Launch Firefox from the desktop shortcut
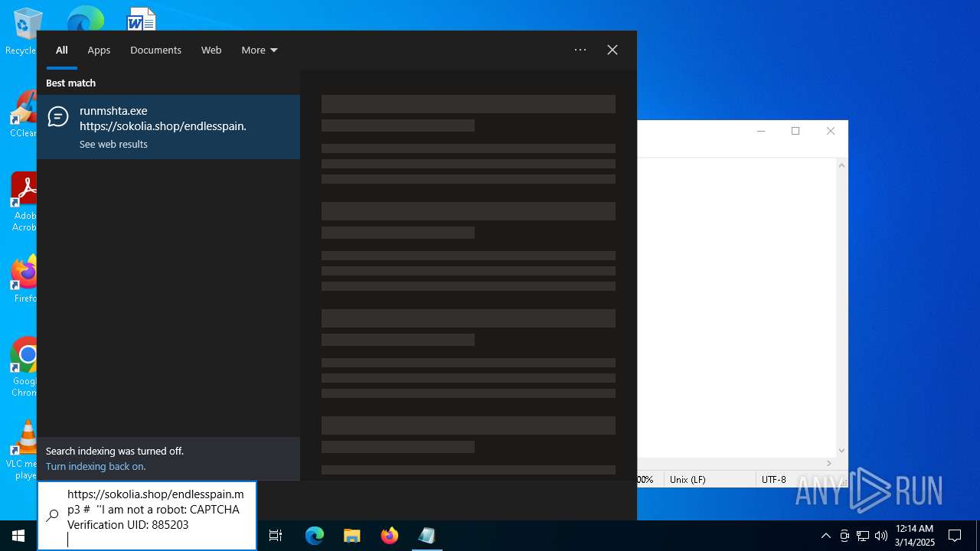 click(23, 279)
